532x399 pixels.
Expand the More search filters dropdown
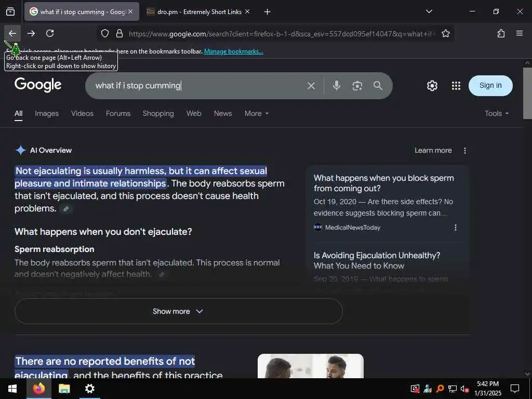pyautogui.click(x=257, y=113)
